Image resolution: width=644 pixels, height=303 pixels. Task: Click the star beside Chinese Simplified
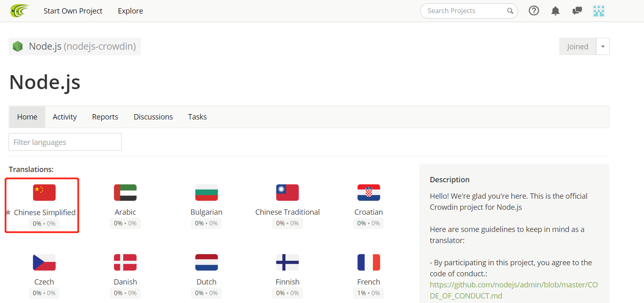[x=8, y=212]
